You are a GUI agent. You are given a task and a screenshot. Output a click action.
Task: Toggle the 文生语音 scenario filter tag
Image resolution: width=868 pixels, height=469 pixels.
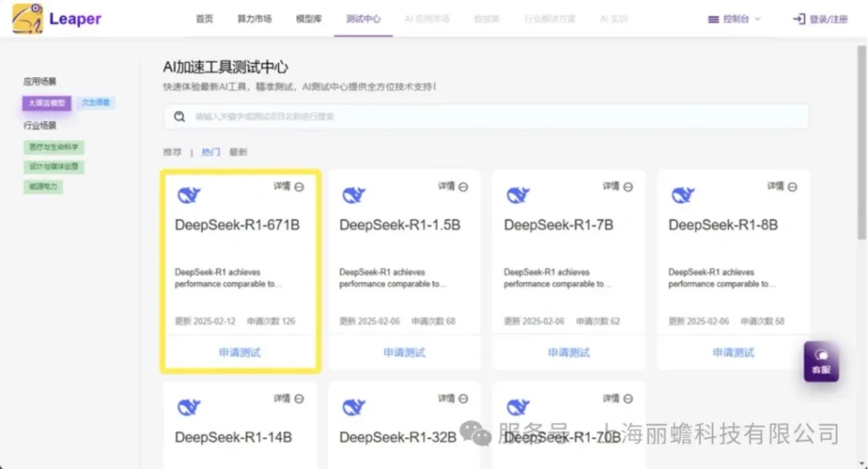[x=96, y=103]
